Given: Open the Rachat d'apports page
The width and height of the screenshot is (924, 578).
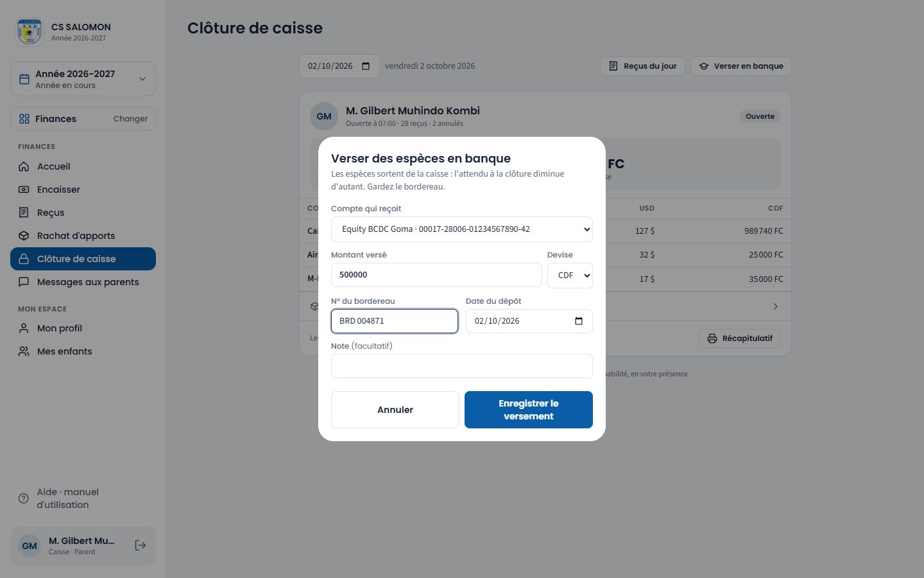Looking at the screenshot, I should click(83, 236).
